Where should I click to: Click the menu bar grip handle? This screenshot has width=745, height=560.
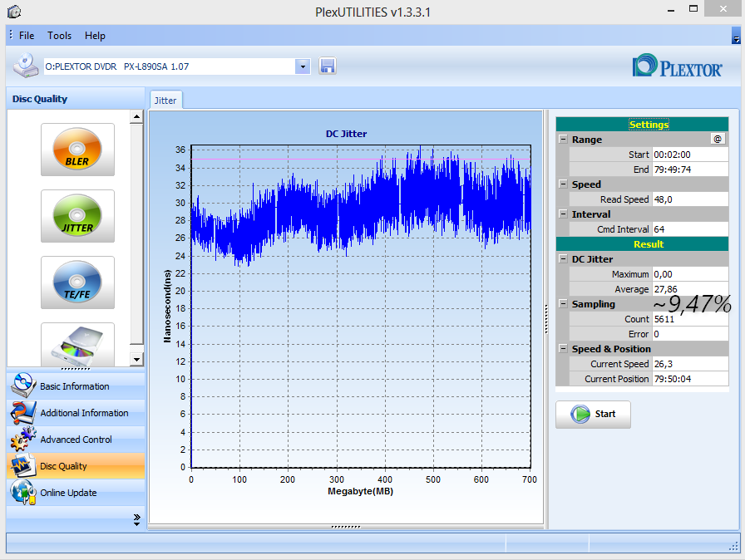11,35
